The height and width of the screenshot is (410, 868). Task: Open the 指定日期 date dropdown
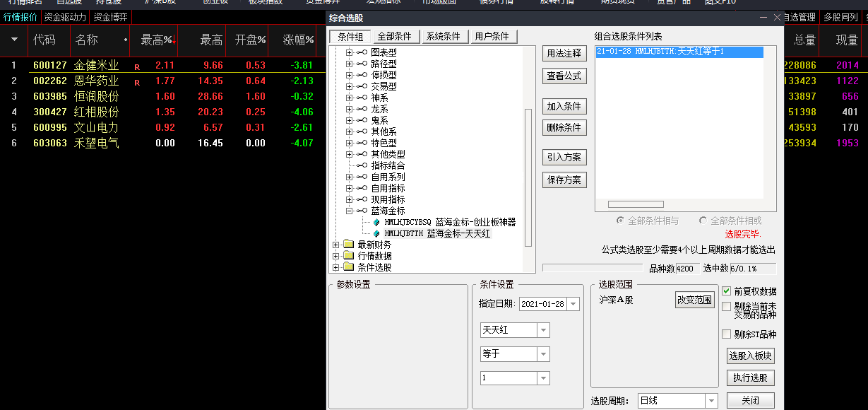pos(573,304)
